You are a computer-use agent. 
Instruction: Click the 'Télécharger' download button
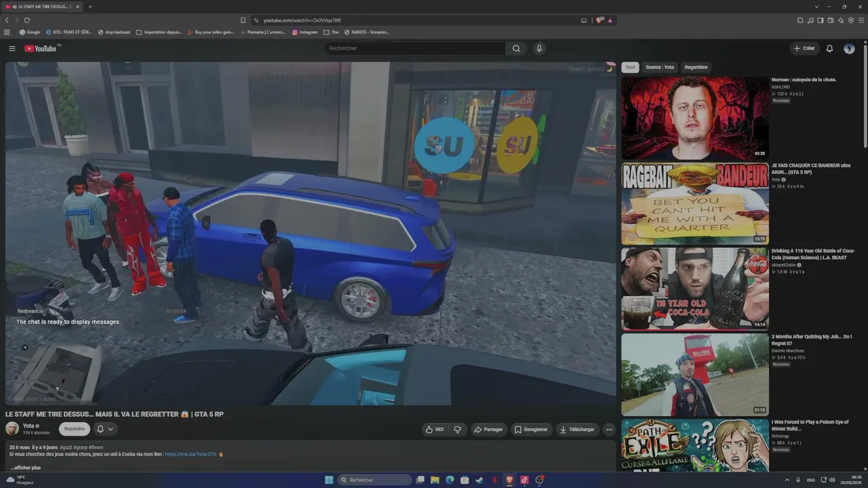577,429
